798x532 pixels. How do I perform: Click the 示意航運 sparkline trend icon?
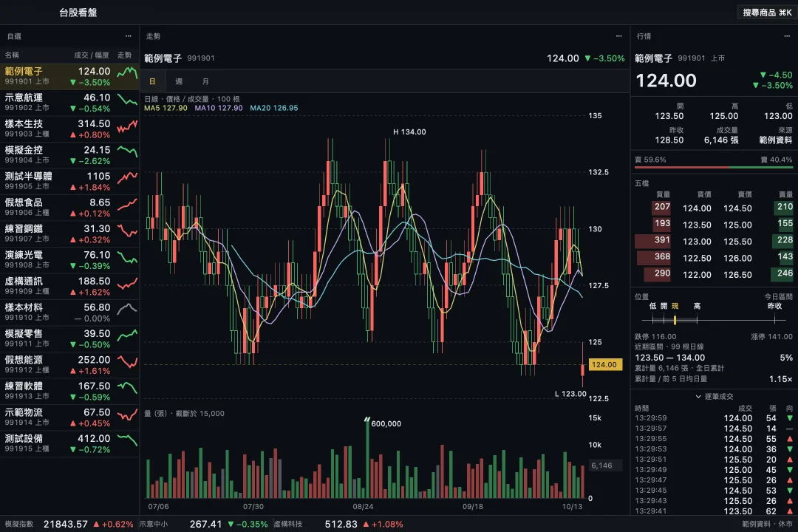click(127, 100)
